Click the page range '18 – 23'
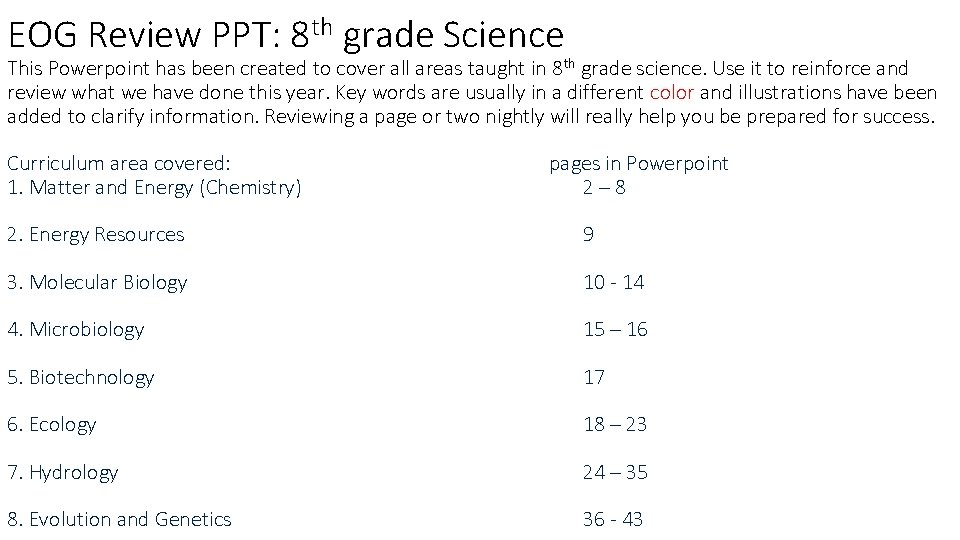This screenshot has width=960, height=540. pos(615,424)
